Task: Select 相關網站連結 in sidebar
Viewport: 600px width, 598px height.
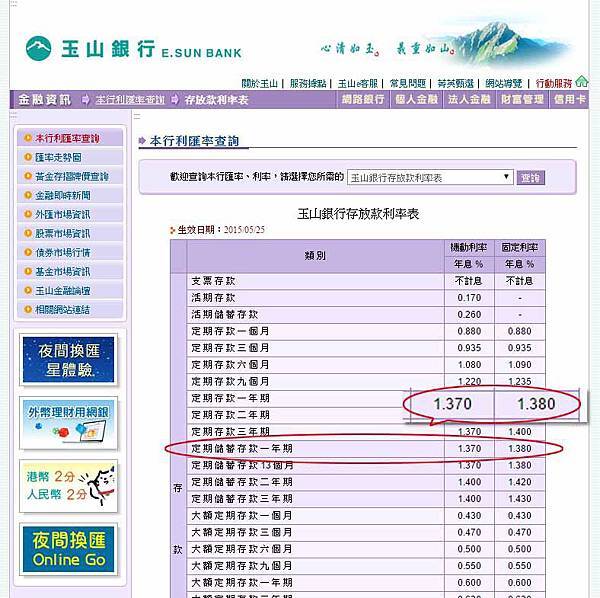Action: point(70,310)
